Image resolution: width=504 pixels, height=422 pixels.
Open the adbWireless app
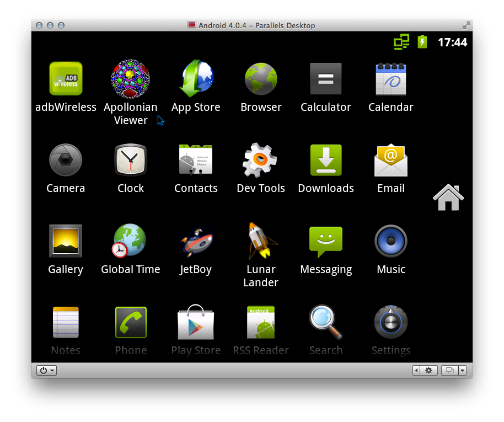point(66,79)
